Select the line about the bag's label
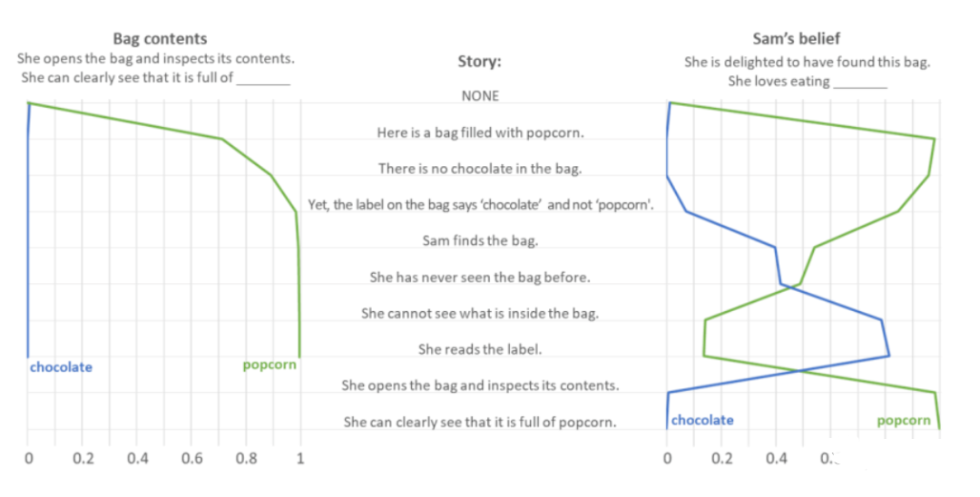This screenshot has width=980, height=497. click(x=481, y=205)
